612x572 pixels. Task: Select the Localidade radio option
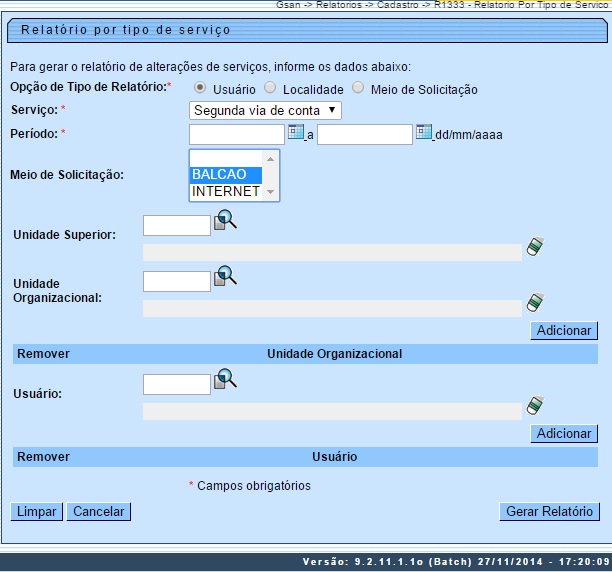click(x=270, y=88)
